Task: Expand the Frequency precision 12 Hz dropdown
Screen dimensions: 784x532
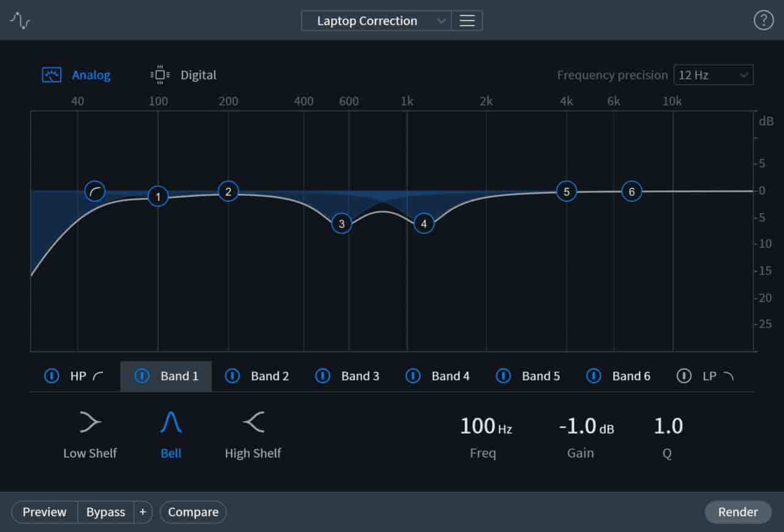Action: pos(713,75)
